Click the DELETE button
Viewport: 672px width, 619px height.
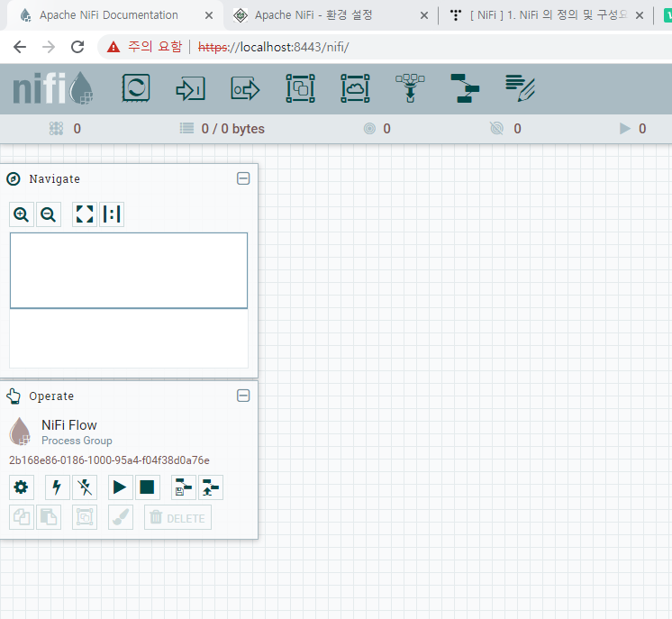click(177, 517)
